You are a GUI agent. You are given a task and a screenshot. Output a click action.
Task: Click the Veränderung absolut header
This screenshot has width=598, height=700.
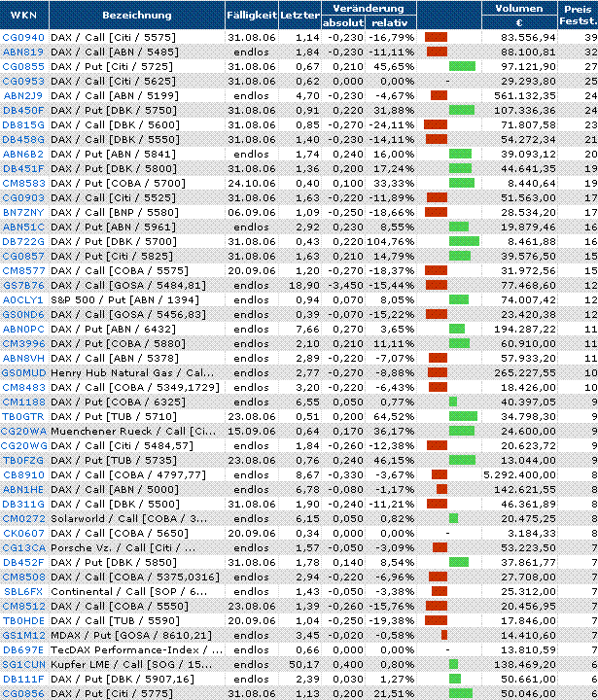(343, 22)
